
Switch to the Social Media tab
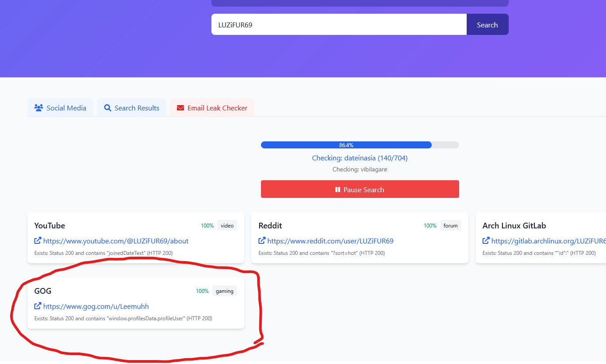[60, 108]
